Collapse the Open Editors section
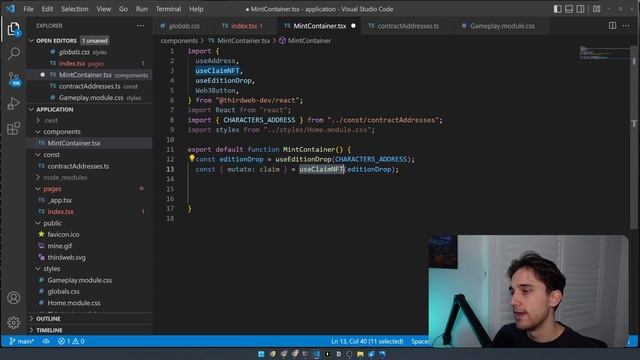640x360 pixels. [x=32, y=41]
